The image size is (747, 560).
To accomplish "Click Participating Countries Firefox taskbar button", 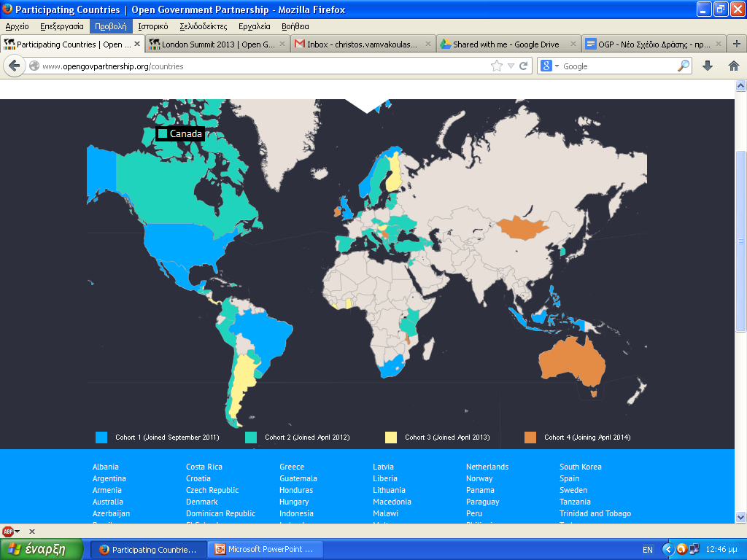I will pos(148,549).
